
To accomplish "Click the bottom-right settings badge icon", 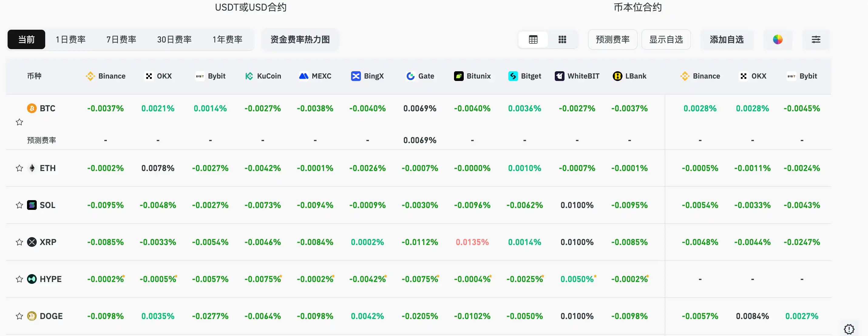I will pos(849,329).
